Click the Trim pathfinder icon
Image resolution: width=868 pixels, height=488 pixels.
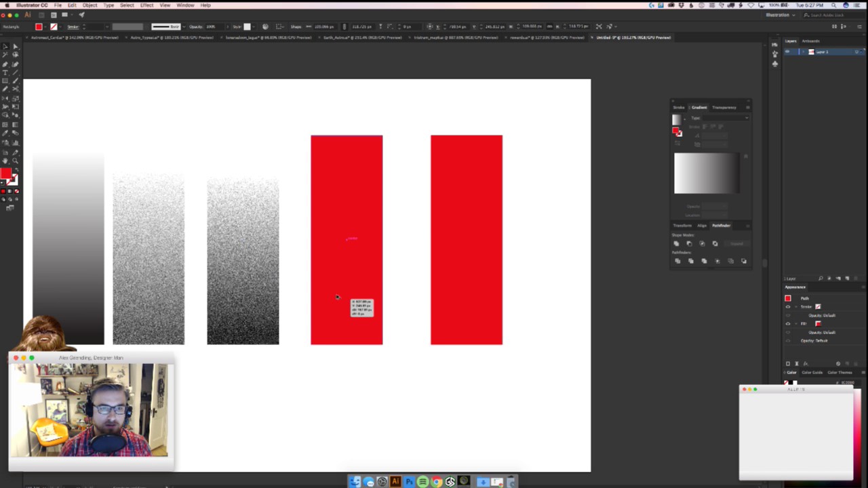[x=690, y=261]
